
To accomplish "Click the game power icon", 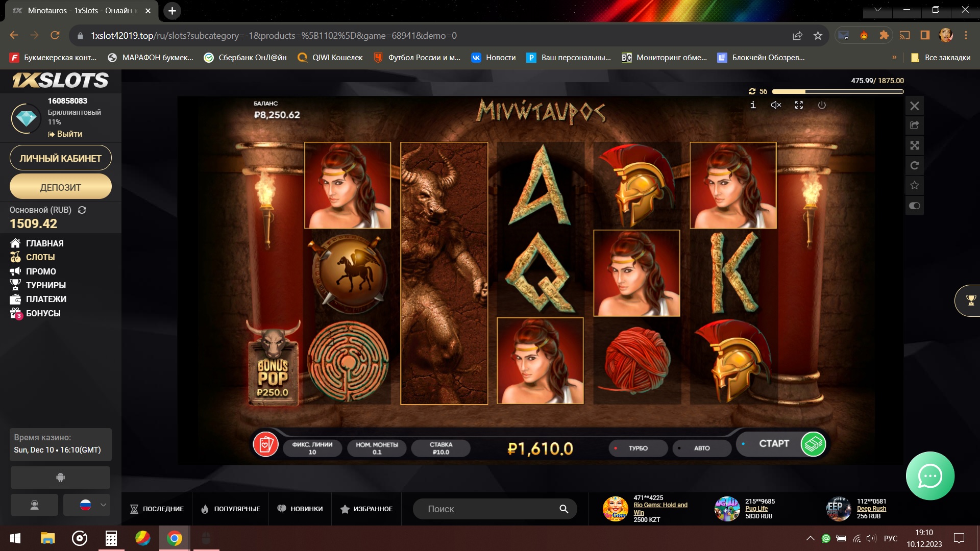I will coord(822,105).
